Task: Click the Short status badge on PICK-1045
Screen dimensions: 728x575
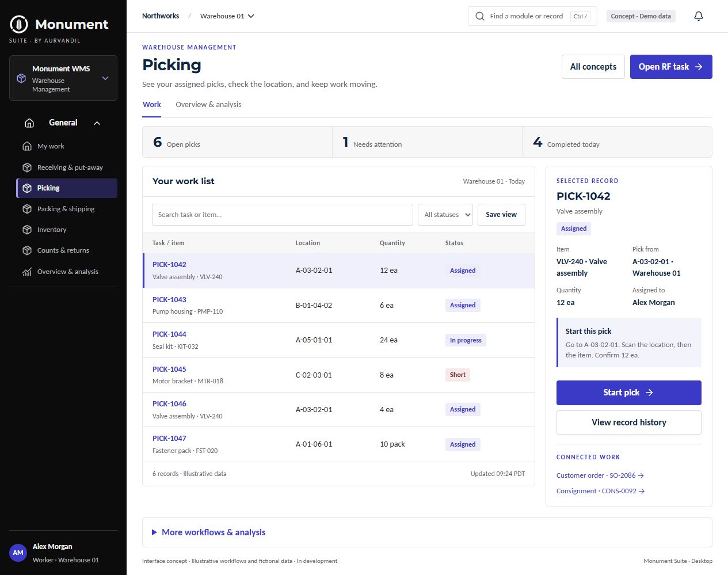Action: (458, 375)
